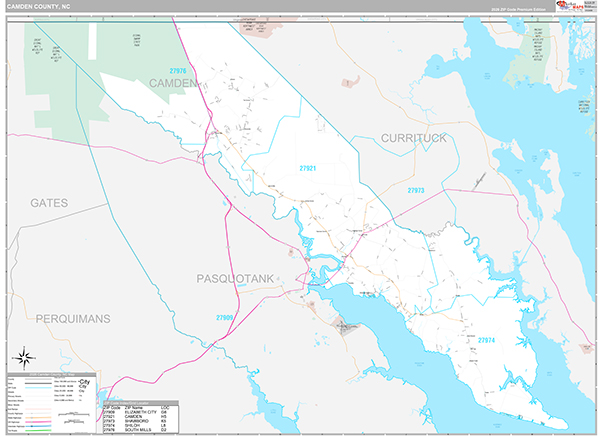Click the 27974 ZIP label on the map
The height and width of the screenshot is (436, 600).
486,340
